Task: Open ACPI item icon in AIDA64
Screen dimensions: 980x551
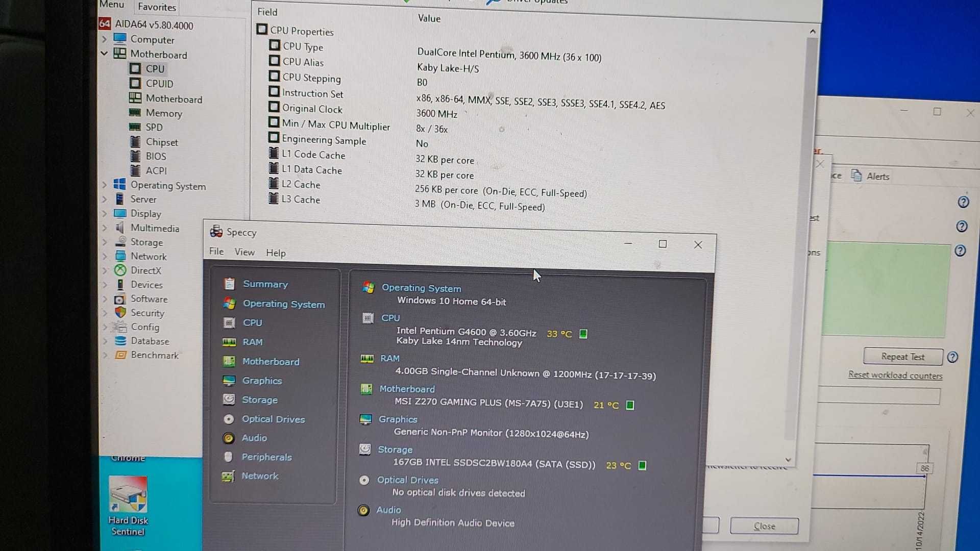Action: coord(135,170)
